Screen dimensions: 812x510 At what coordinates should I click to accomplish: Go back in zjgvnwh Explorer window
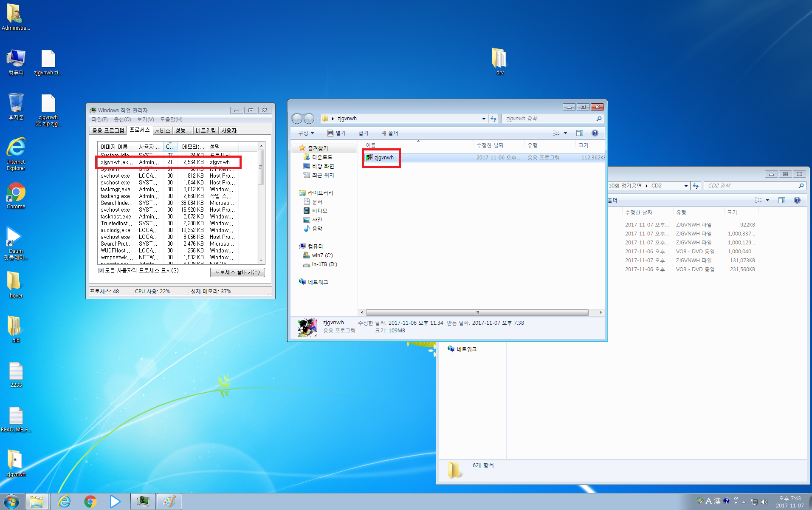pos(297,119)
